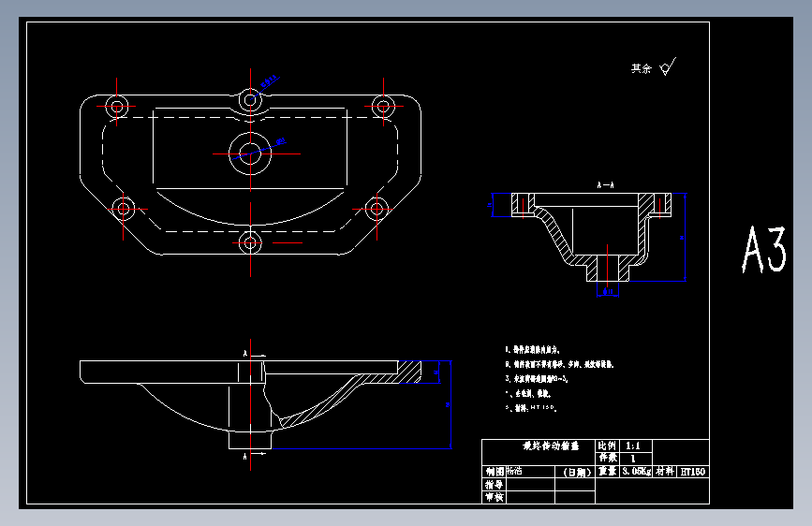Image resolution: width=812 pixels, height=526 pixels.
Task: Click the '制图' row label
Action: click(x=495, y=471)
